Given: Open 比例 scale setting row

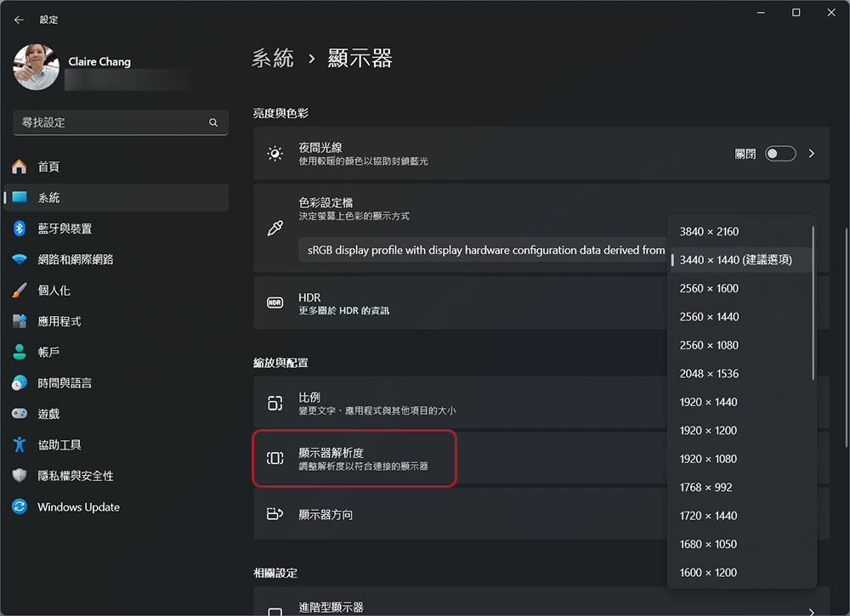Looking at the screenshot, I should [541, 403].
